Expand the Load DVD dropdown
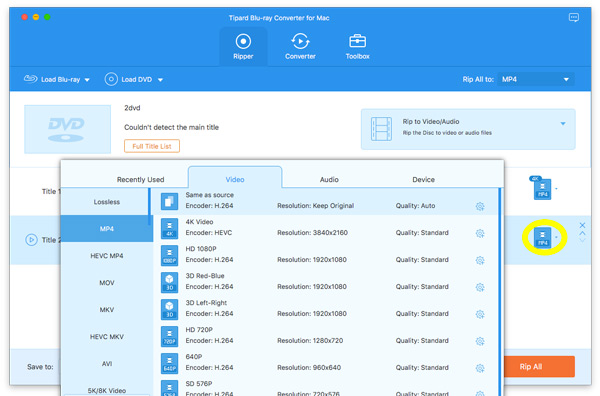 (160, 80)
